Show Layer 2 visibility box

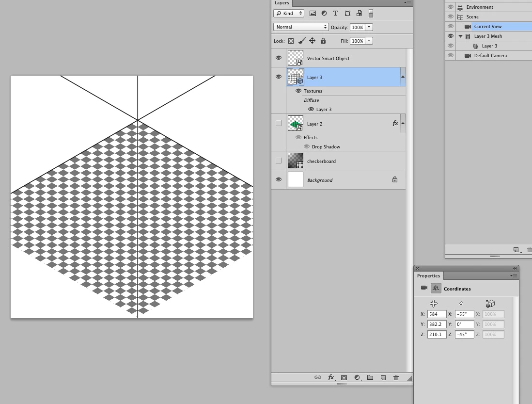point(279,123)
